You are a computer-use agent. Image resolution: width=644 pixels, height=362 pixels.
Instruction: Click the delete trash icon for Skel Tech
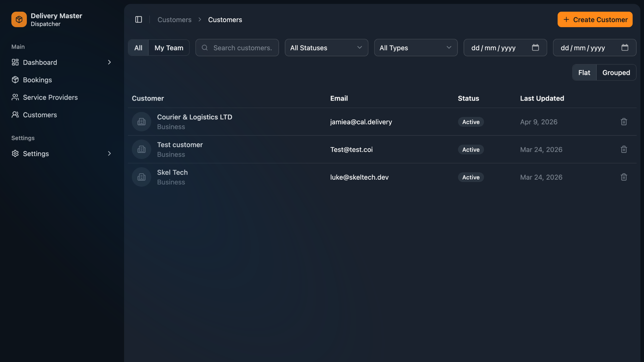pos(624,177)
